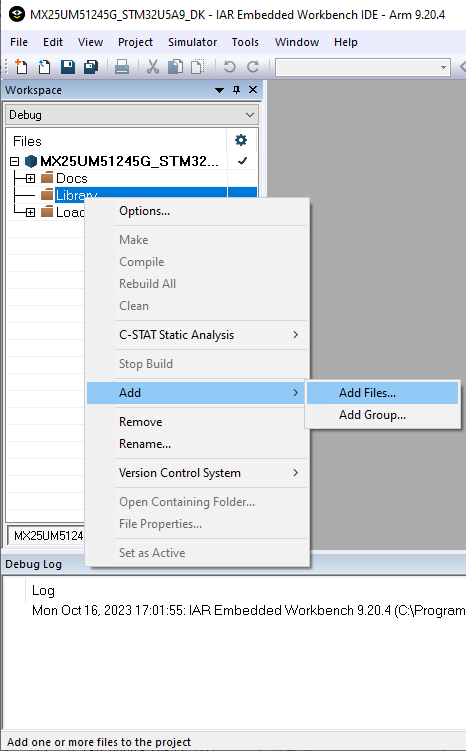The width and height of the screenshot is (466, 751).
Task: Click Clean in the context menu
Action: (197, 306)
